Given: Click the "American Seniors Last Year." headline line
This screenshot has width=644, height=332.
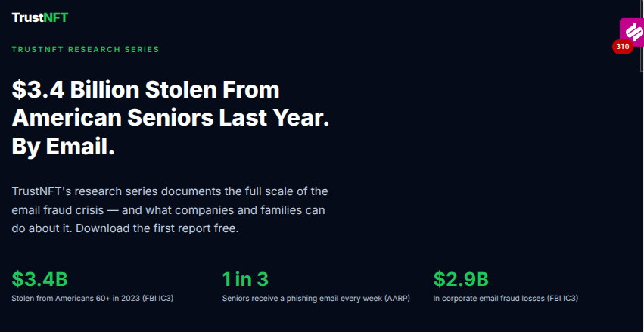Looking at the screenshot, I should 170,118.
